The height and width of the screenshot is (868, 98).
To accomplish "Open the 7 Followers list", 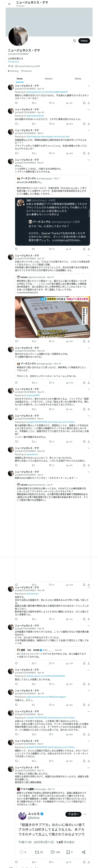I will click(x=26, y=71).
